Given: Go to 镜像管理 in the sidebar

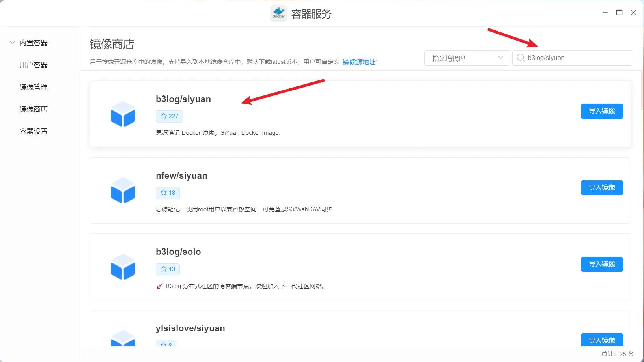Looking at the screenshot, I should click(x=34, y=87).
